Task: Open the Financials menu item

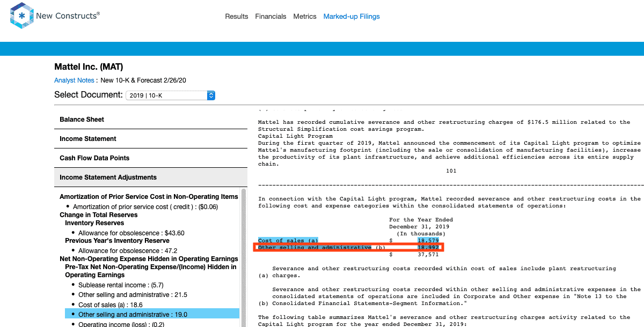Action: (x=270, y=17)
